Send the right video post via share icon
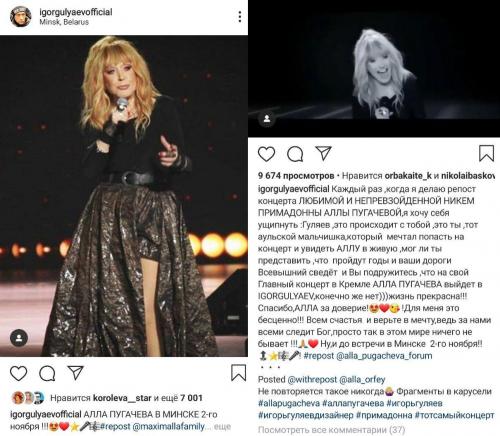Image resolution: width=500 pixels, height=436 pixels. point(323,153)
